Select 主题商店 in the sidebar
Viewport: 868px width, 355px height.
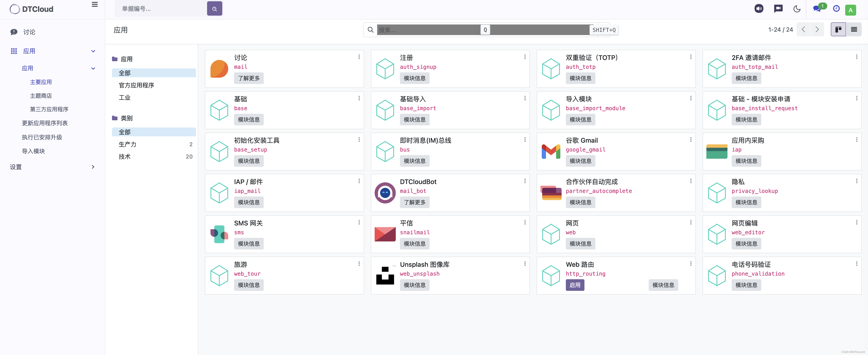[41, 96]
